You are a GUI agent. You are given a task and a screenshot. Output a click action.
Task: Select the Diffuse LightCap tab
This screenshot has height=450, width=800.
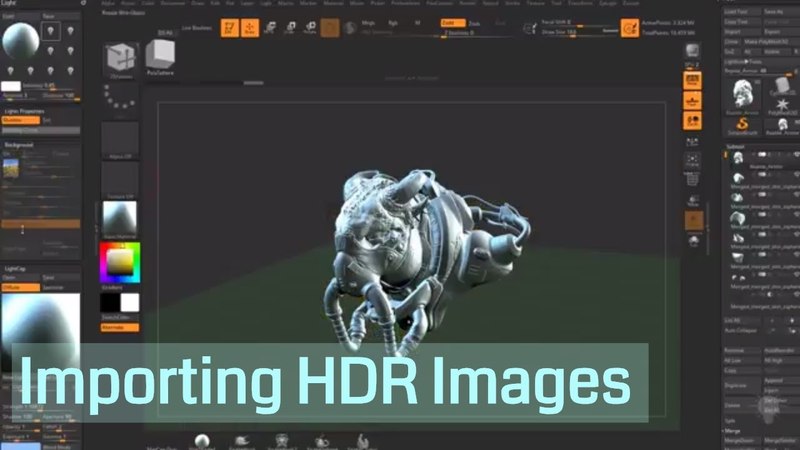[20, 288]
